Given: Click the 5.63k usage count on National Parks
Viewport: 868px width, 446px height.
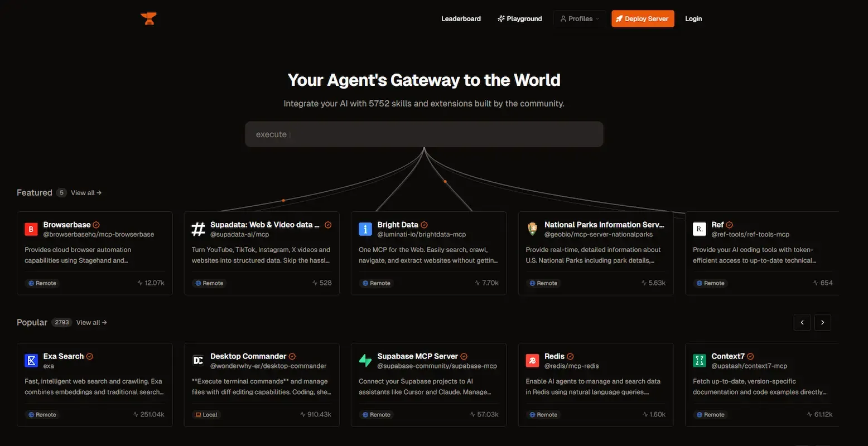Looking at the screenshot, I should pyautogui.click(x=654, y=283).
